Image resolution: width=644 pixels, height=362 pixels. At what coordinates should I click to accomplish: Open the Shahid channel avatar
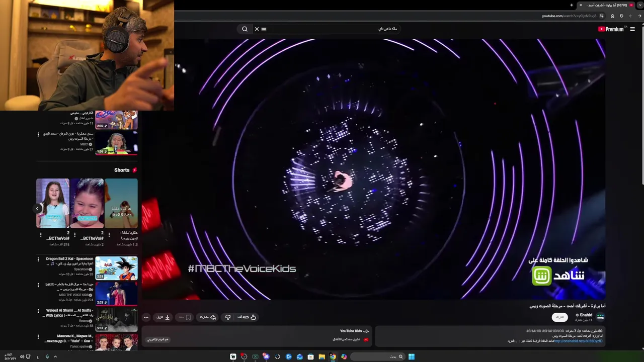pos(600,317)
